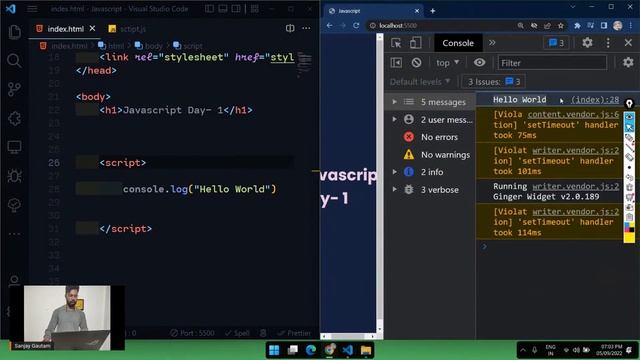The image size is (640, 360).
Task: Pick the yellow color swatch in annotation toolbar
Action: click(x=629, y=238)
